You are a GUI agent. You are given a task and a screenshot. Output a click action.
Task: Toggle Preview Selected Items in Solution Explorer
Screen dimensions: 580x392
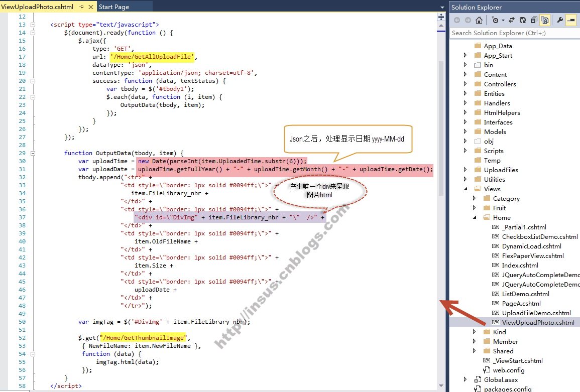click(572, 21)
